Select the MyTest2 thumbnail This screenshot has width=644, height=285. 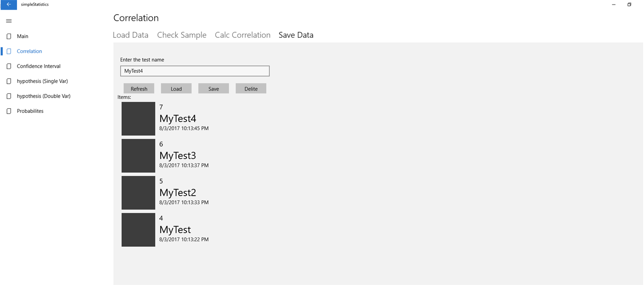click(x=138, y=192)
